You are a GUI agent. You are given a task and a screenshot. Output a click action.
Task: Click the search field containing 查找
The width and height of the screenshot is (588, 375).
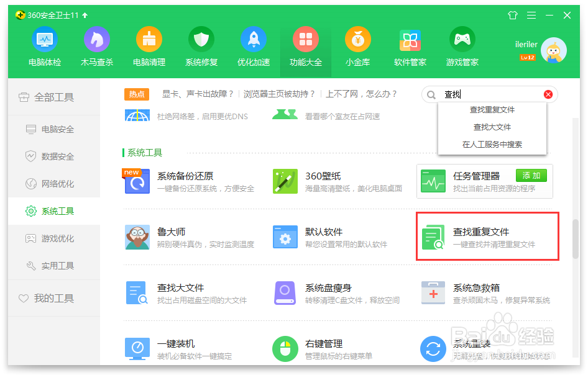coord(489,94)
